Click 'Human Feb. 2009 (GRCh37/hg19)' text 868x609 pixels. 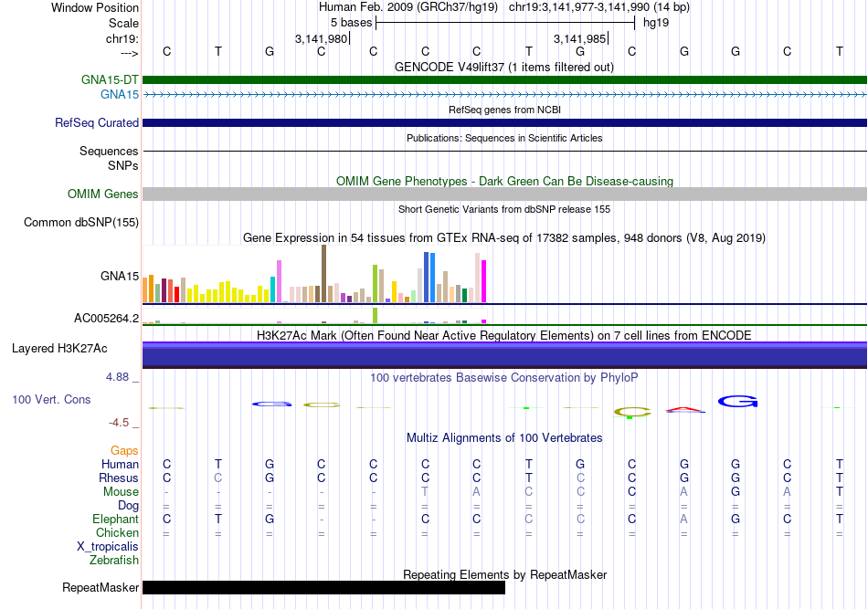pos(408,7)
